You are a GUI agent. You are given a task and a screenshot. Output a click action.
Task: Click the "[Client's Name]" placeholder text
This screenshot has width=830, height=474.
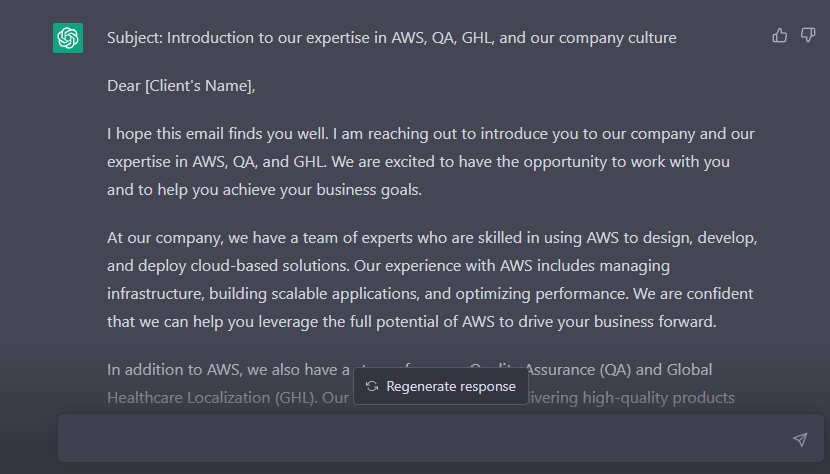199,86
